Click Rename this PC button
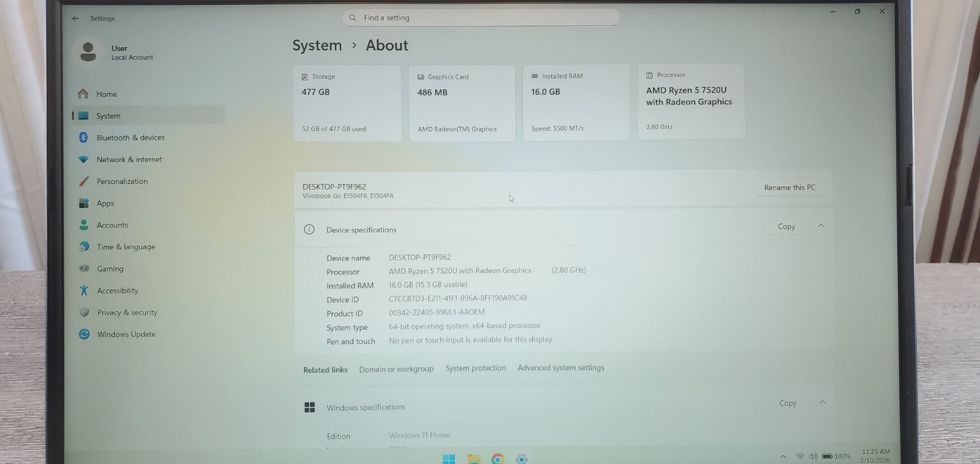The image size is (980, 464). pos(790,188)
